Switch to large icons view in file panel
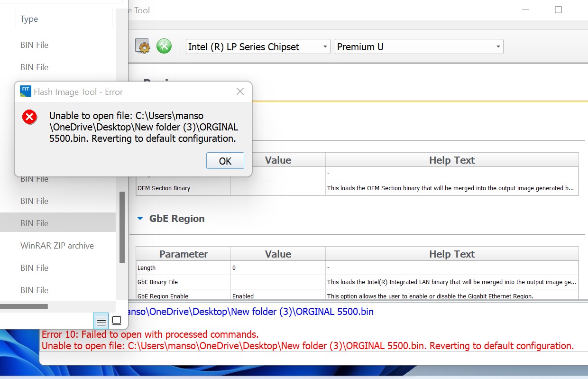The width and height of the screenshot is (588, 379). [117, 321]
